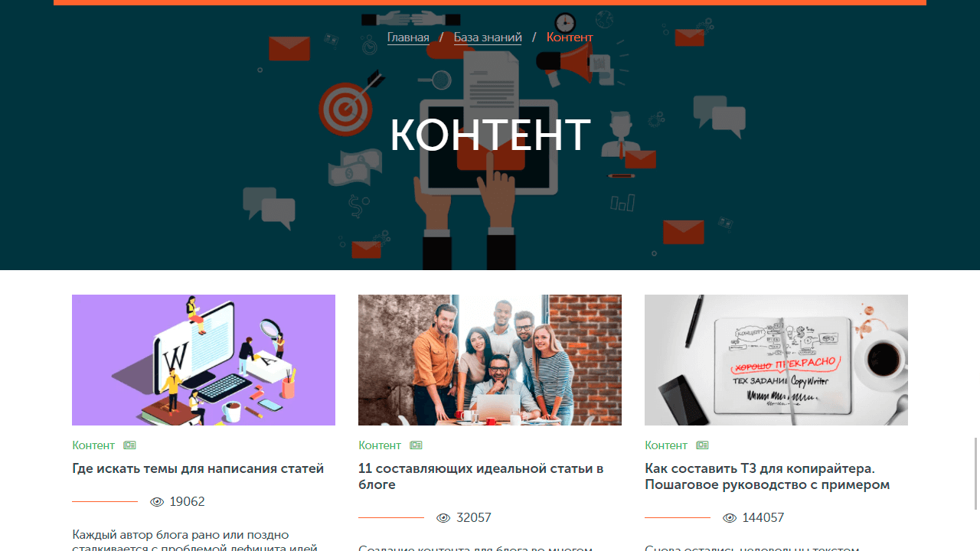Screen dimensions: 980x551
Task: Open the Главная breadcrumb link
Action: pos(408,37)
